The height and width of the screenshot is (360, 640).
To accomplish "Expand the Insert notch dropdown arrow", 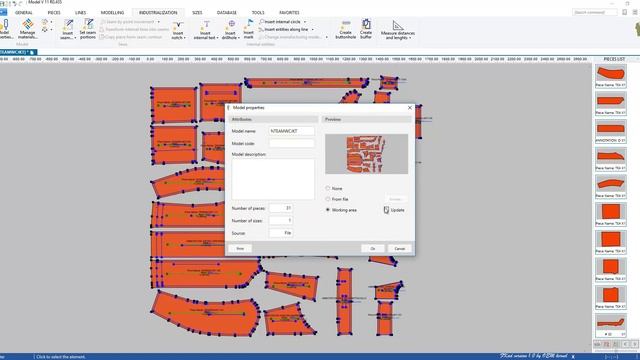I will point(184,38).
